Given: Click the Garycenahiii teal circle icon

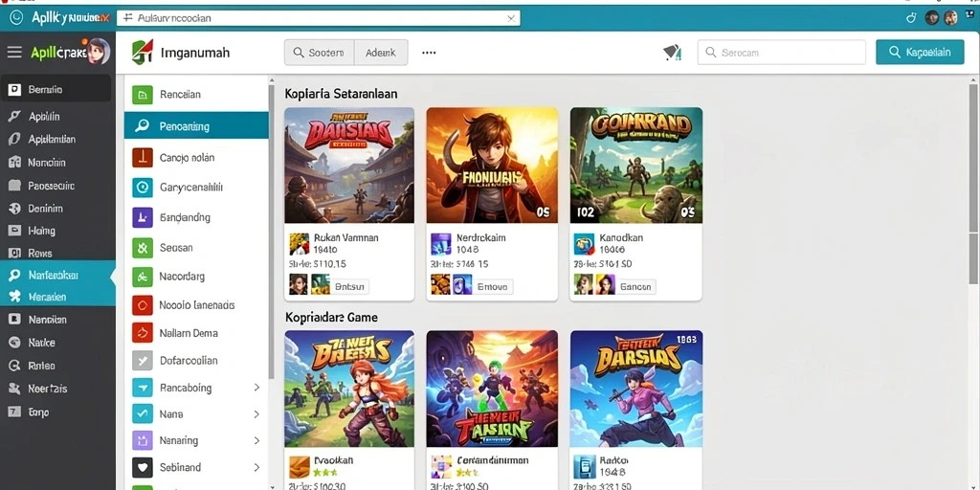Looking at the screenshot, I should [143, 187].
